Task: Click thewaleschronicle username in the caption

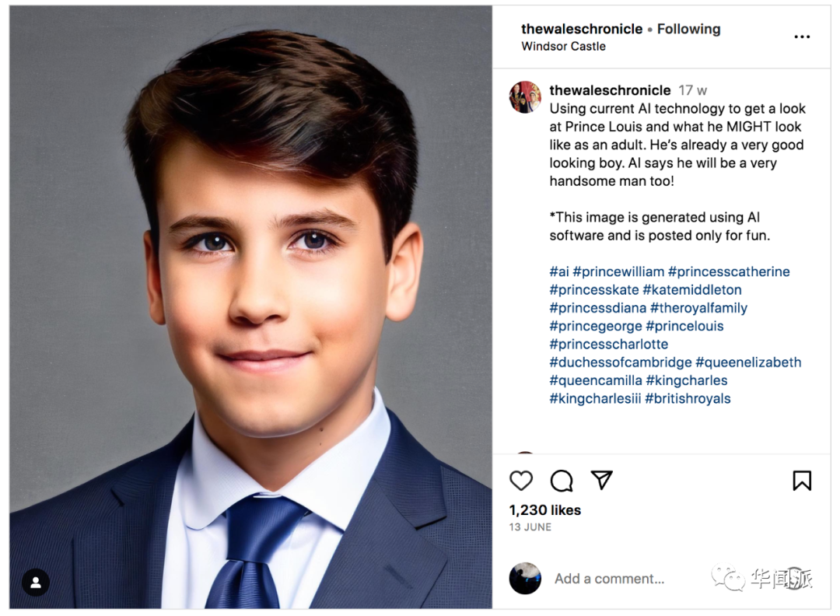Action: [x=610, y=90]
